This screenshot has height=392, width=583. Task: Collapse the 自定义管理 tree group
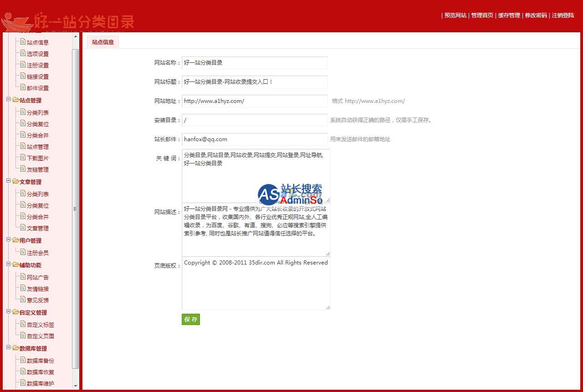click(x=8, y=311)
